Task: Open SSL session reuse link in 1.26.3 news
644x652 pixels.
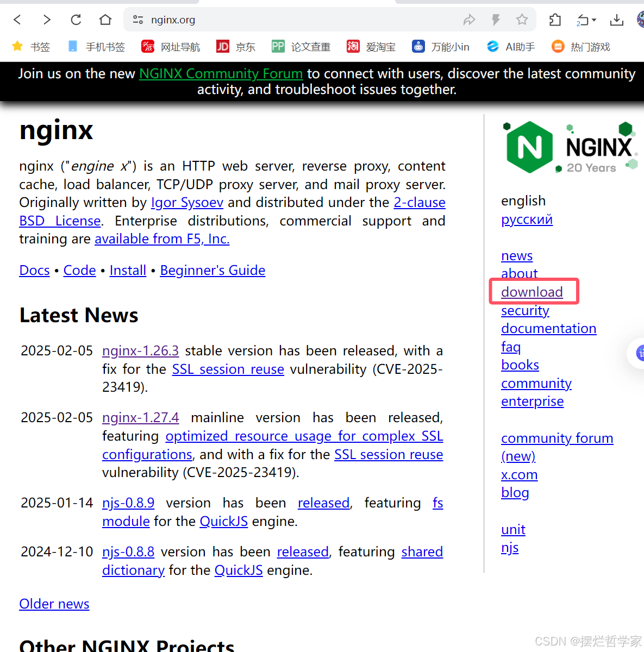Action: pos(228,369)
